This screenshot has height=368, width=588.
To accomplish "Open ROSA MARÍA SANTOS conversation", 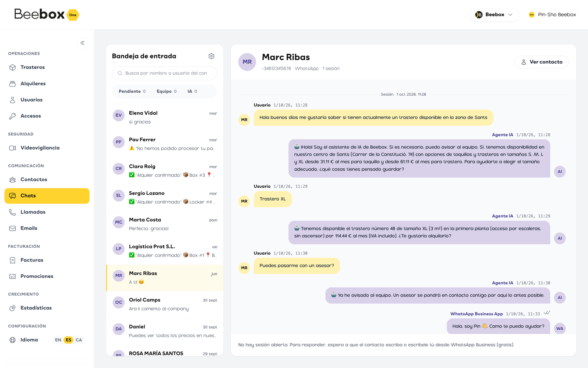I will [165, 351].
